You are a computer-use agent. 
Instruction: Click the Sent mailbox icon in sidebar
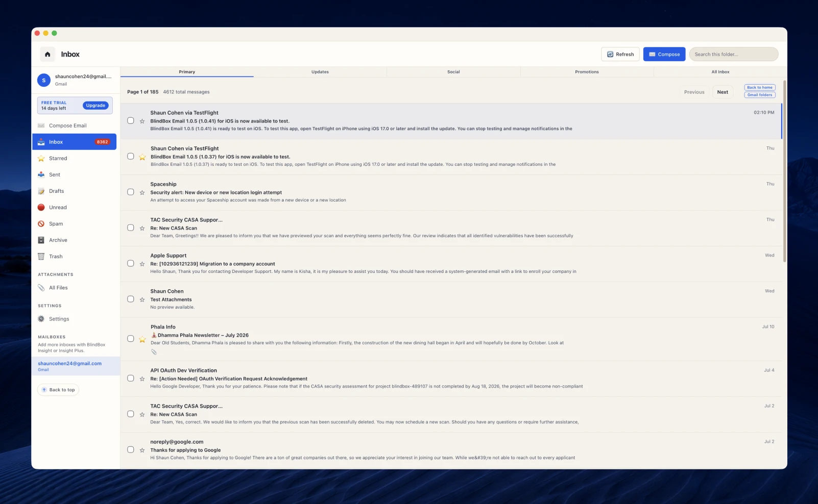41,174
